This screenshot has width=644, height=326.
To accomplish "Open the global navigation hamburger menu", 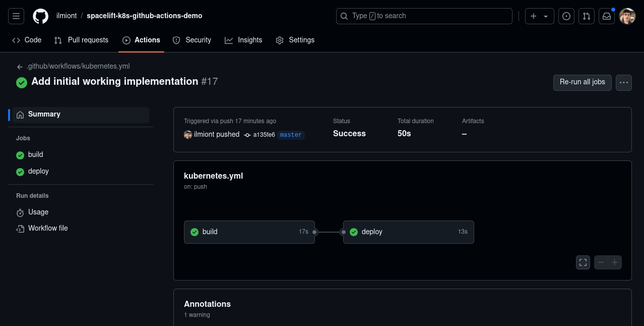I will click(16, 16).
